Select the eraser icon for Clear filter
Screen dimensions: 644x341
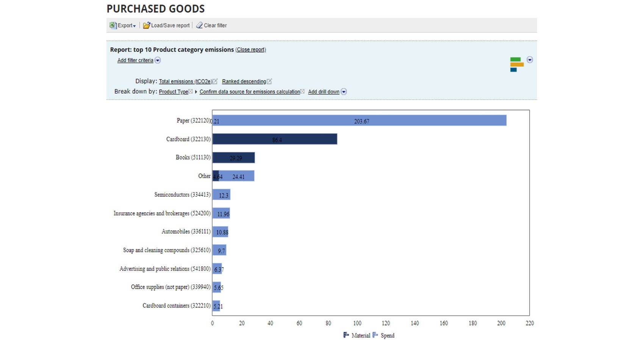(x=199, y=25)
